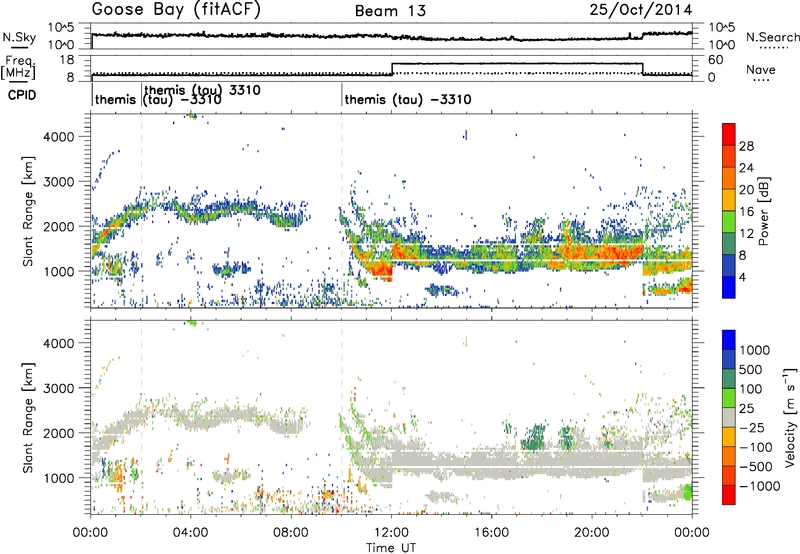Click the "themis (tau) 3310" CPID label

coord(203,90)
